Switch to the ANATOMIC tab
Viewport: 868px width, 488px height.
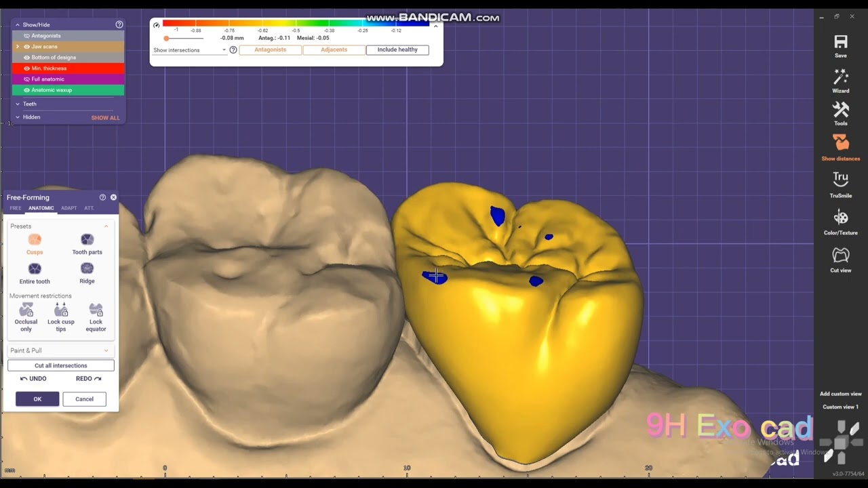pyautogui.click(x=41, y=208)
